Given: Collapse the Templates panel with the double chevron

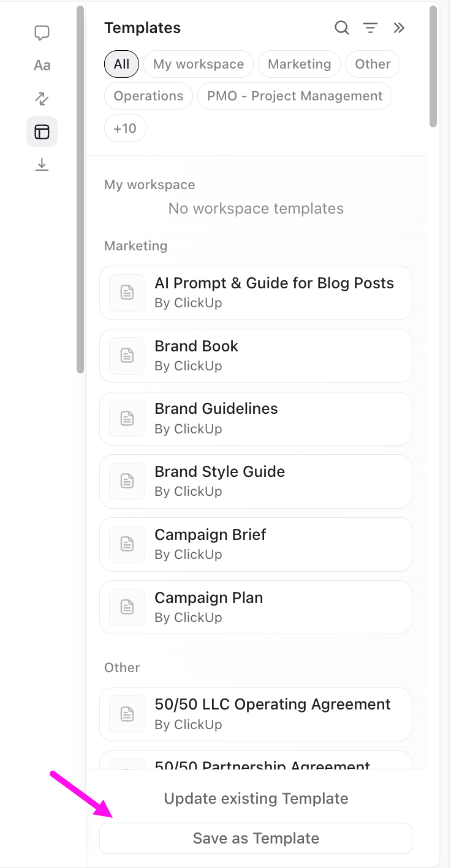Looking at the screenshot, I should pos(399,28).
